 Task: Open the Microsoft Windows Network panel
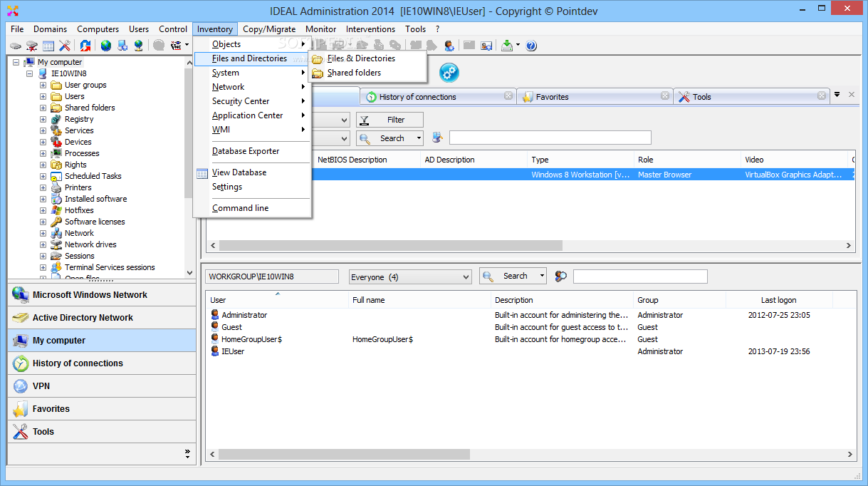[102, 295]
